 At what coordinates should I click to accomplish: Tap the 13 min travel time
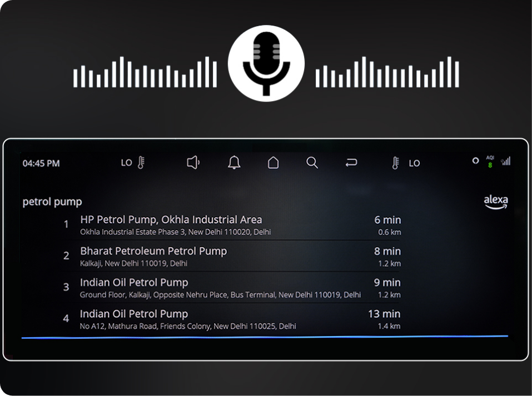(384, 314)
